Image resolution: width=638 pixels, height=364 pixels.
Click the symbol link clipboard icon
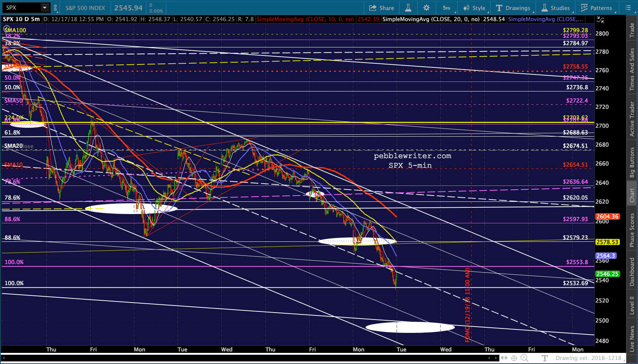[56, 8]
